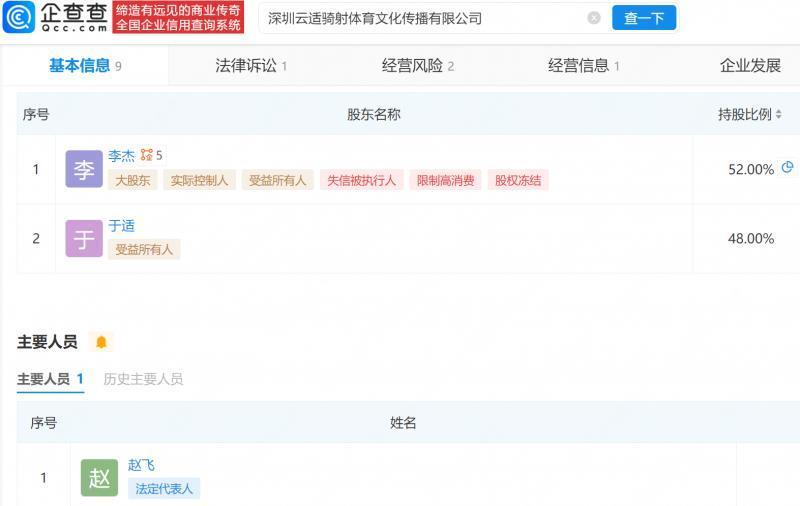
Task: Click the 失信被执行人 risk tag
Action: coord(361,181)
